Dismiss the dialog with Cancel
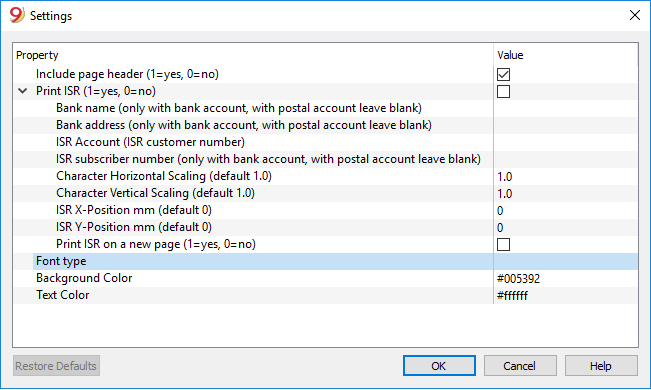 tap(520, 365)
